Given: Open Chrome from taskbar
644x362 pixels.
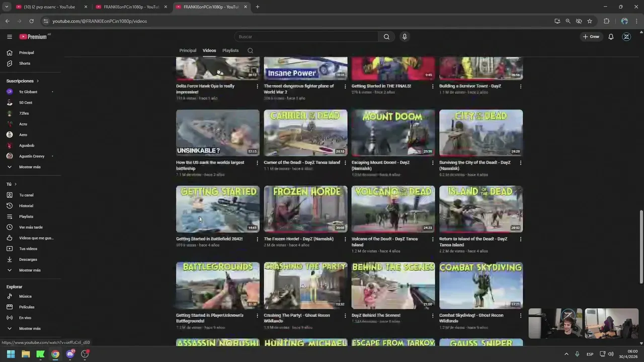Looking at the screenshot, I should pyautogui.click(x=55, y=354).
